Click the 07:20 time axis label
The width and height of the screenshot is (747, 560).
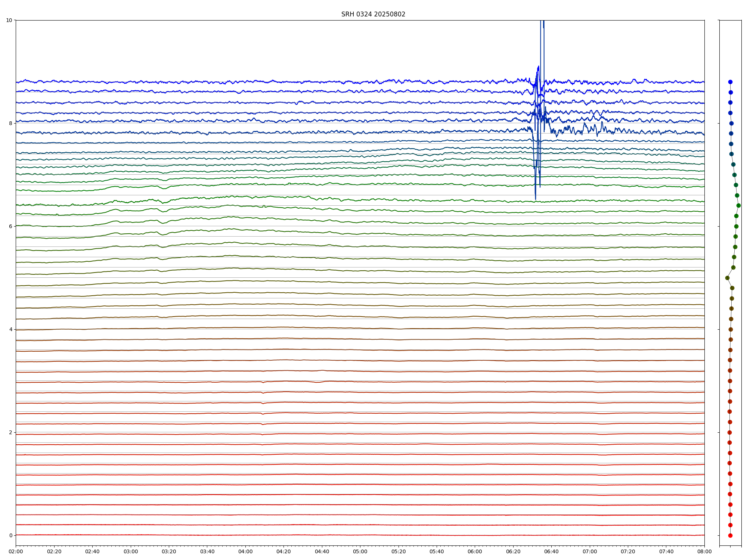tap(628, 551)
